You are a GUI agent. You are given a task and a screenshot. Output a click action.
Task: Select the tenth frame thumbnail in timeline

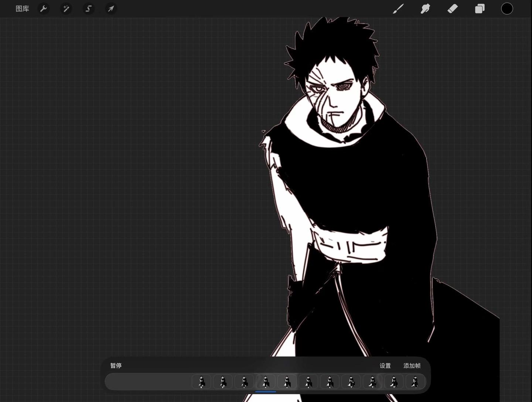pos(394,382)
